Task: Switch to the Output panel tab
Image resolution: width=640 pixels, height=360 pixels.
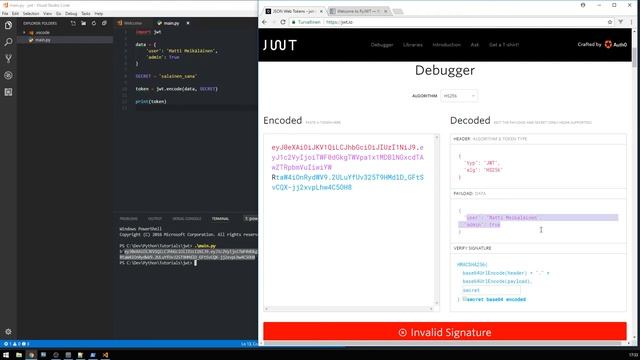Action: click(155, 219)
